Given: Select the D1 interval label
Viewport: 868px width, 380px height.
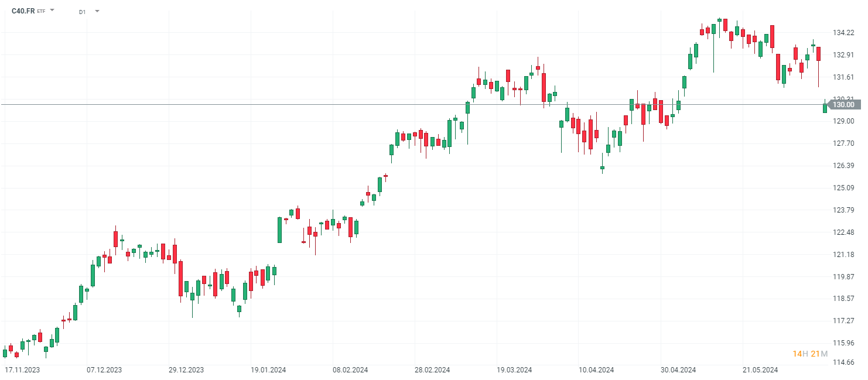Looking at the screenshot, I should 82,11.
